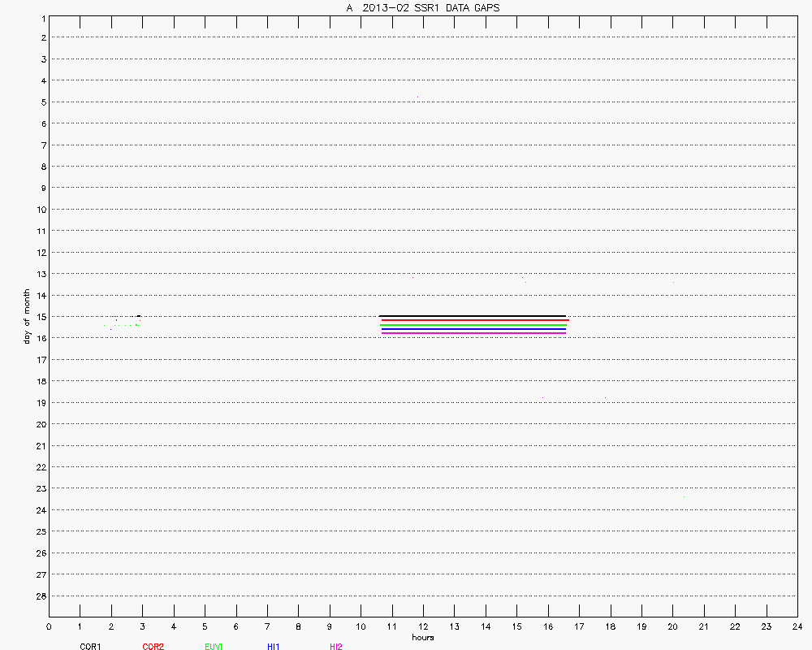Click day 28 label on the y-axis
812x650 pixels.
click(39, 596)
